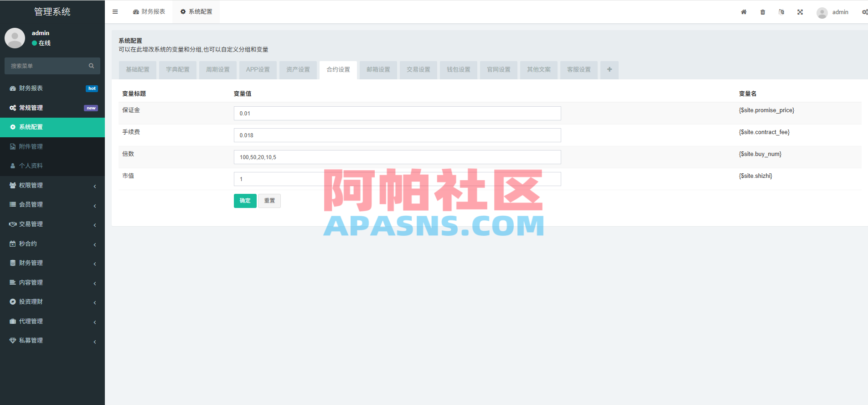Expand 内容管理 menu
The image size is (868, 405).
[x=52, y=282]
